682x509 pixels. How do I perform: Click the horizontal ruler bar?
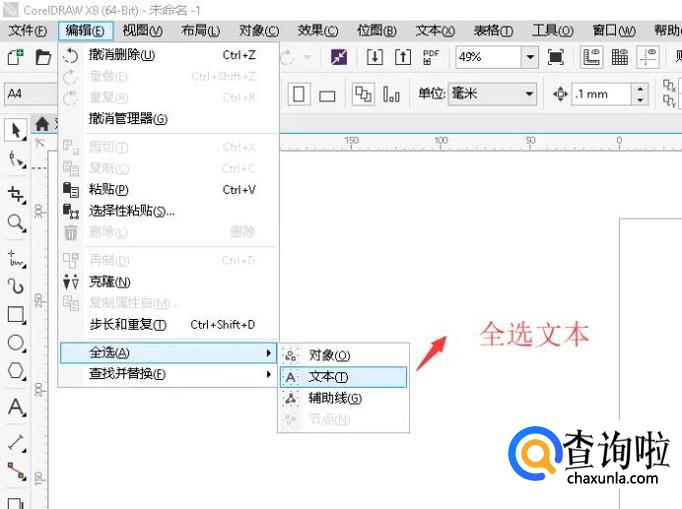click(x=481, y=142)
